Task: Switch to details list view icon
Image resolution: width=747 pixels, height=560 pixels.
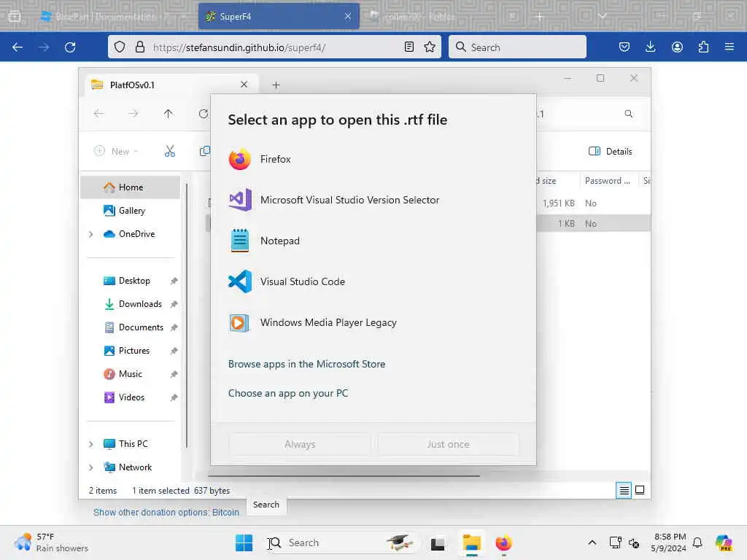Action: (624, 490)
